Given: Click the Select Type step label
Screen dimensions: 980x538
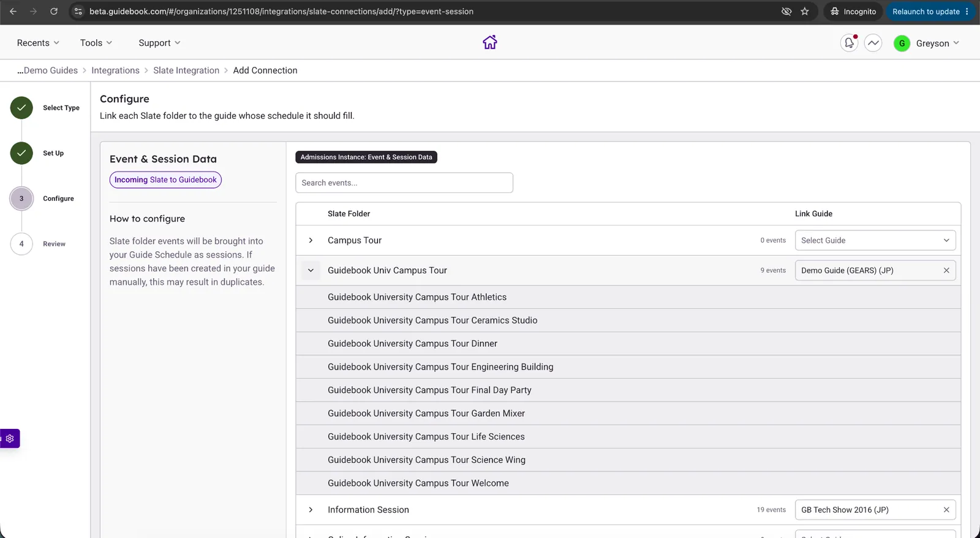Looking at the screenshot, I should coord(61,108).
